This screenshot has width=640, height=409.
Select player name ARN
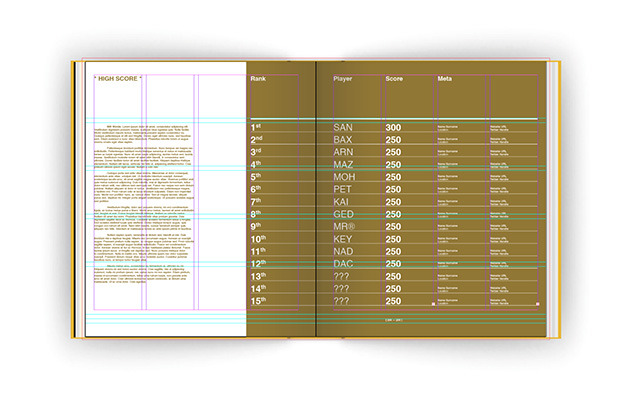343,152
